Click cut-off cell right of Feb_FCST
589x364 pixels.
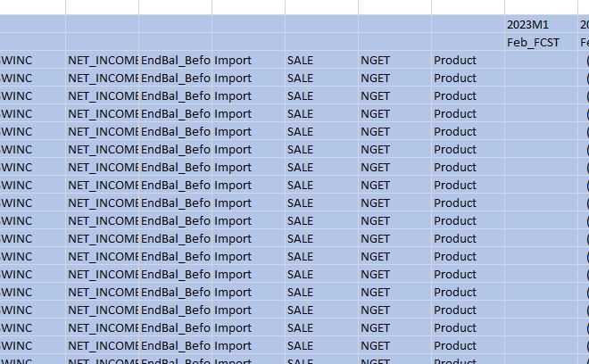coord(584,43)
